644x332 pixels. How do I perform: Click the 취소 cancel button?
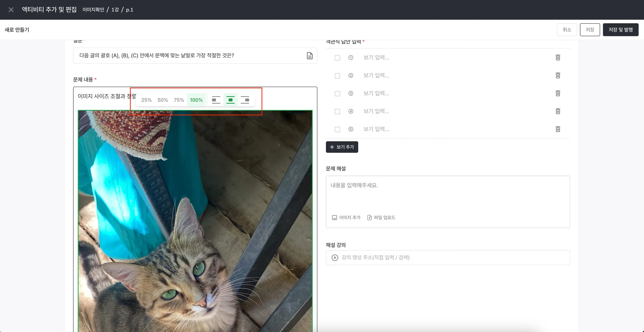567,30
